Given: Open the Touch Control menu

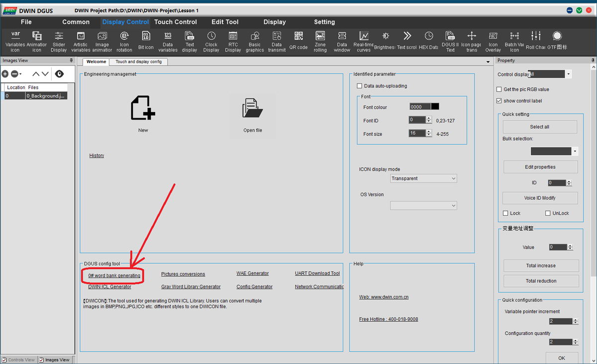Looking at the screenshot, I should pos(176,22).
